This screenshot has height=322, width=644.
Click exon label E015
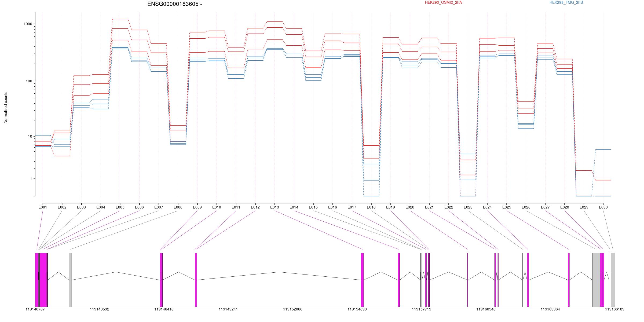coord(313,207)
